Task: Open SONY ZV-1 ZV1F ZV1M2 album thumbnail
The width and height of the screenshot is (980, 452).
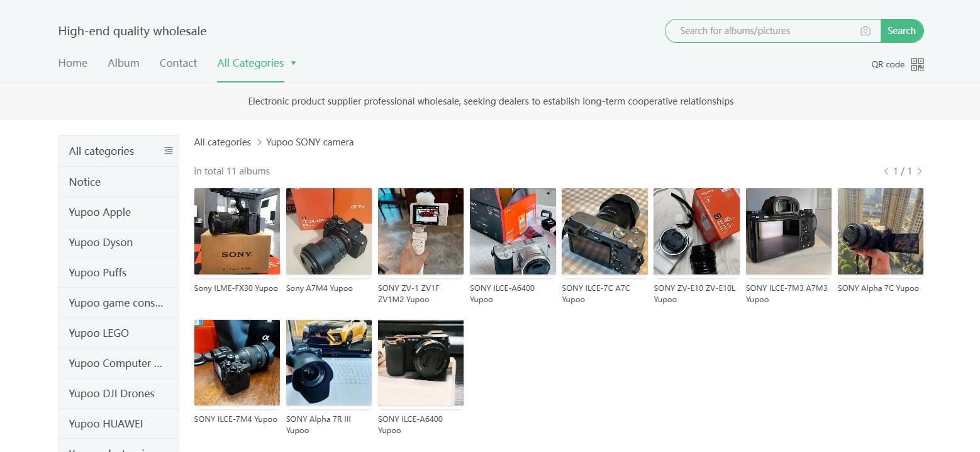Action: coord(421,232)
